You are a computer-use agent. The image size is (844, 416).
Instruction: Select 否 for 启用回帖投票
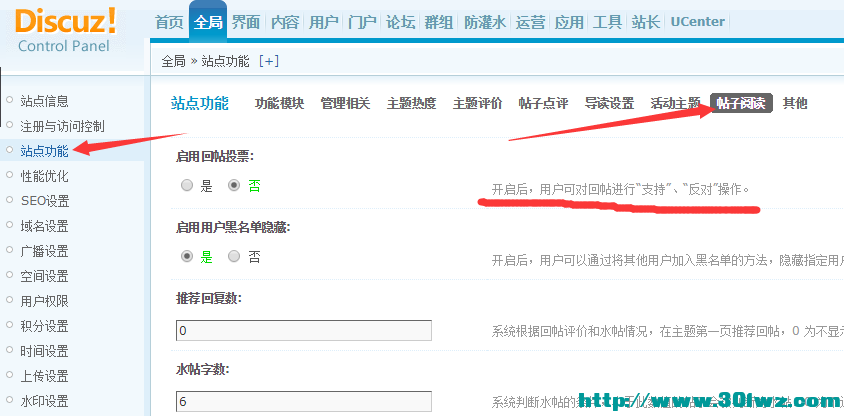click(x=234, y=186)
